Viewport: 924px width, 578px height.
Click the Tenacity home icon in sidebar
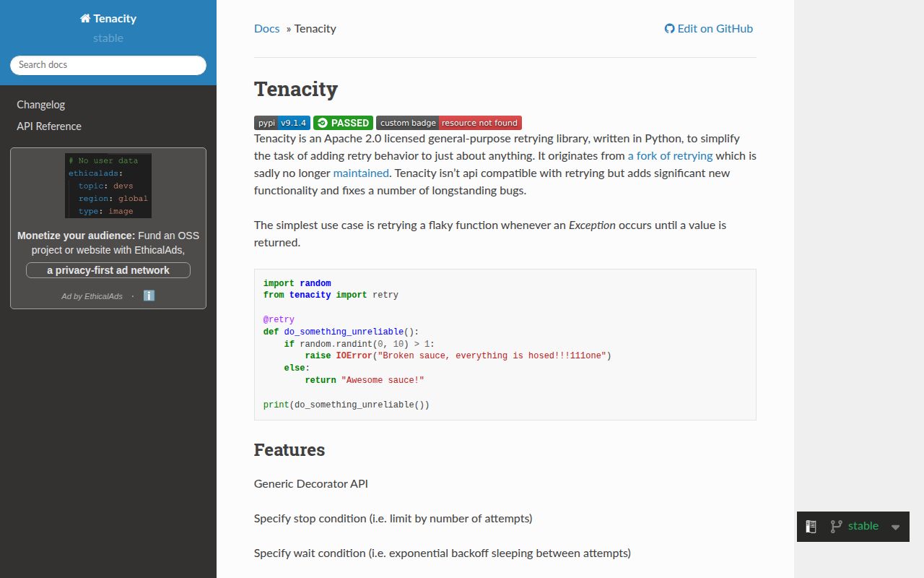click(x=85, y=19)
